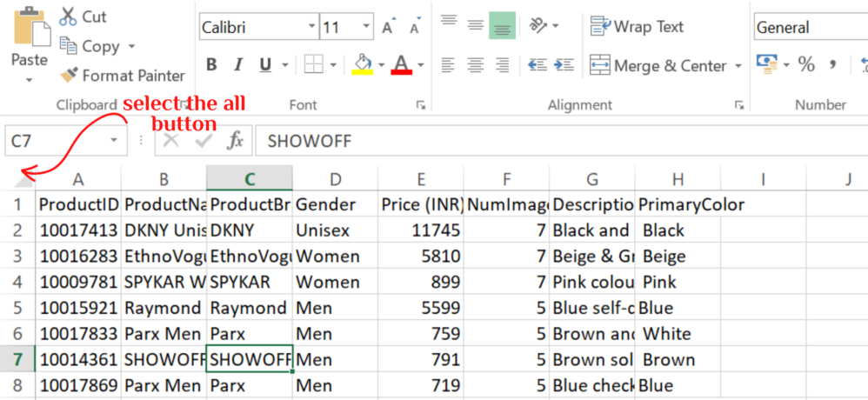Image resolution: width=868 pixels, height=400 pixels.
Task: Click the Increase Indent icon
Action: coord(564,65)
